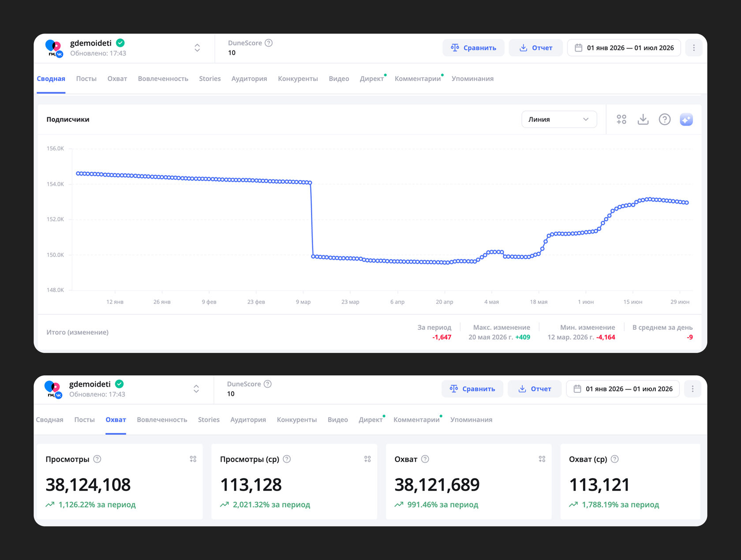
Task: Open the DuneScore help tooltip in the upper panel
Action: tap(269, 43)
